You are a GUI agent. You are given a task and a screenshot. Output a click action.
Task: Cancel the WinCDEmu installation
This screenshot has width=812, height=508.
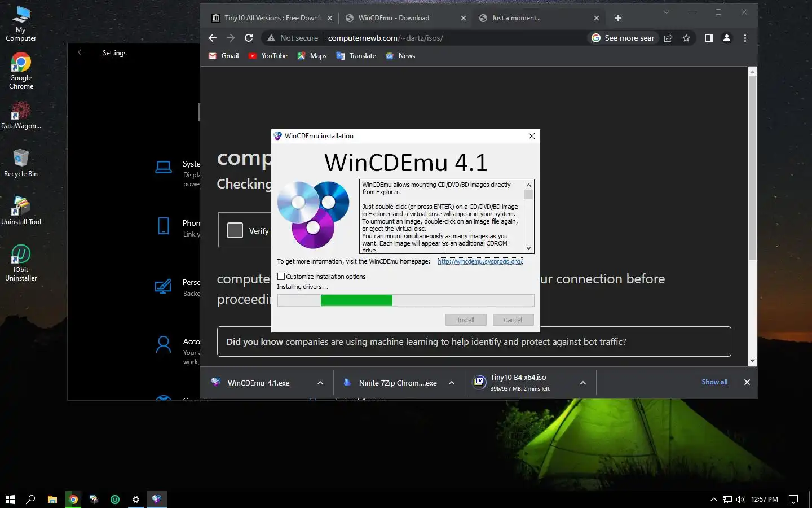coord(513,320)
